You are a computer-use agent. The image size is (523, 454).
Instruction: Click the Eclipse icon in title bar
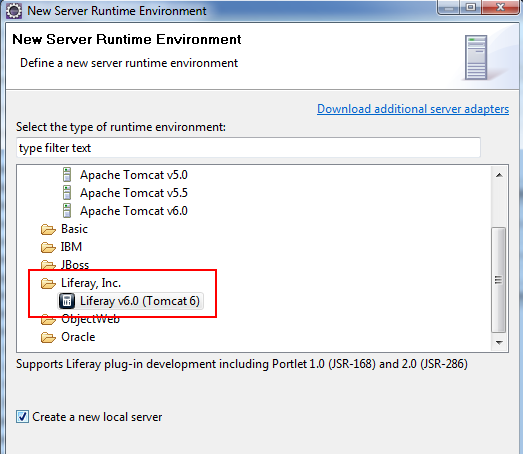(x=14, y=11)
